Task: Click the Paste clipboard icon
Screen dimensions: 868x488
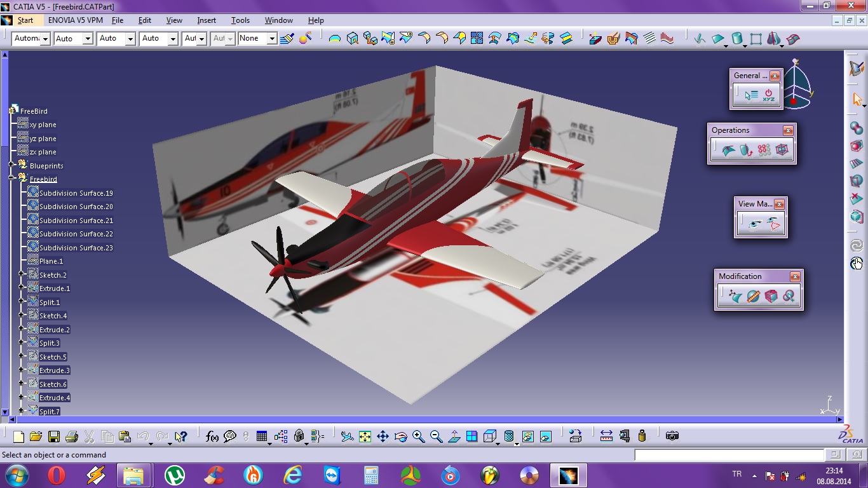Action: click(125, 437)
